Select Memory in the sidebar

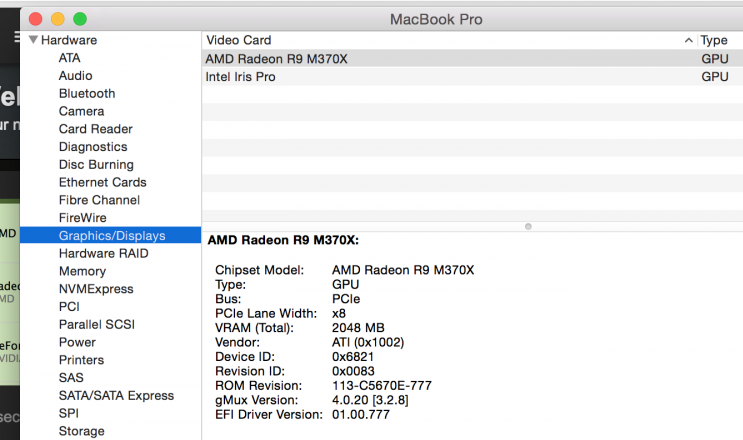(x=82, y=271)
